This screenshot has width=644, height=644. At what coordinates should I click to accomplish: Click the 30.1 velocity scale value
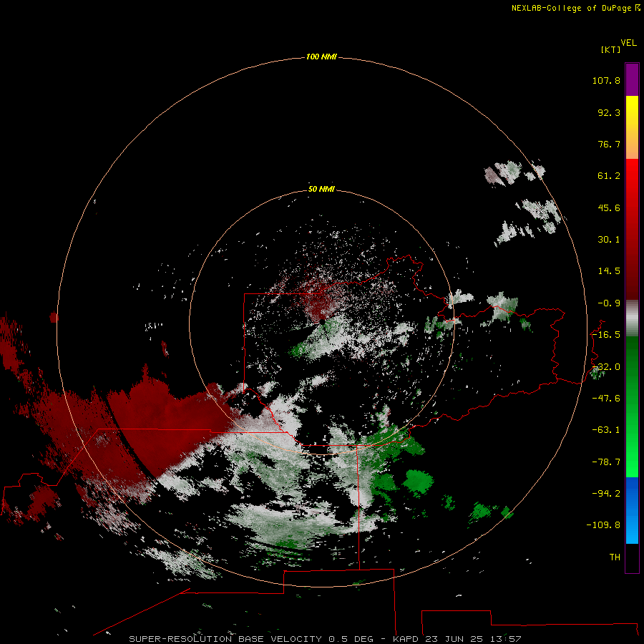click(609, 240)
